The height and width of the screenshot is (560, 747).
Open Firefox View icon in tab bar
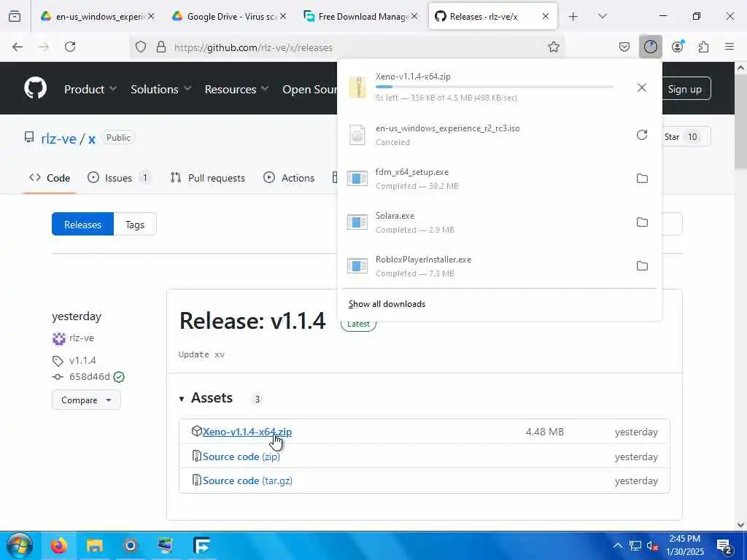15,16
